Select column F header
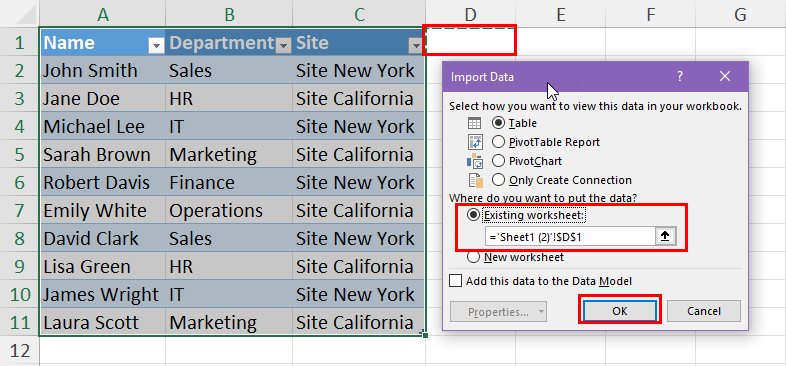This screenshot has width=786, height=366. (650, 15)
